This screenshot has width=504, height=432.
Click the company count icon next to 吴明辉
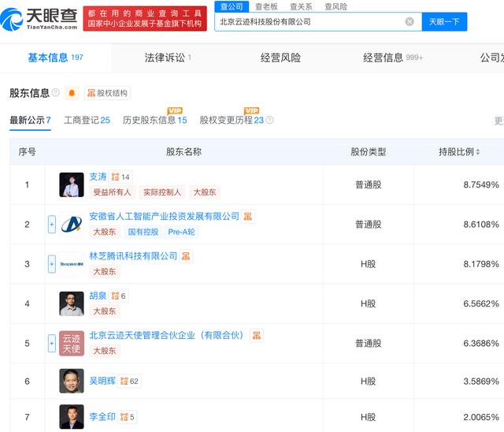point(123,382)
